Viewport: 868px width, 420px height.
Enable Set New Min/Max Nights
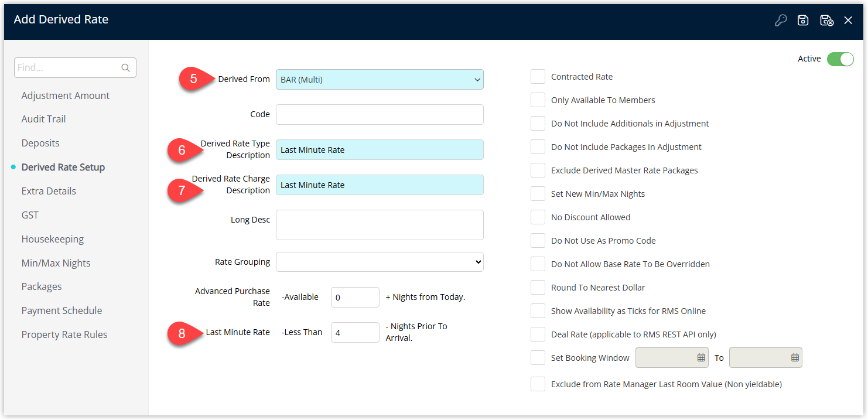[x=538, y=194]
